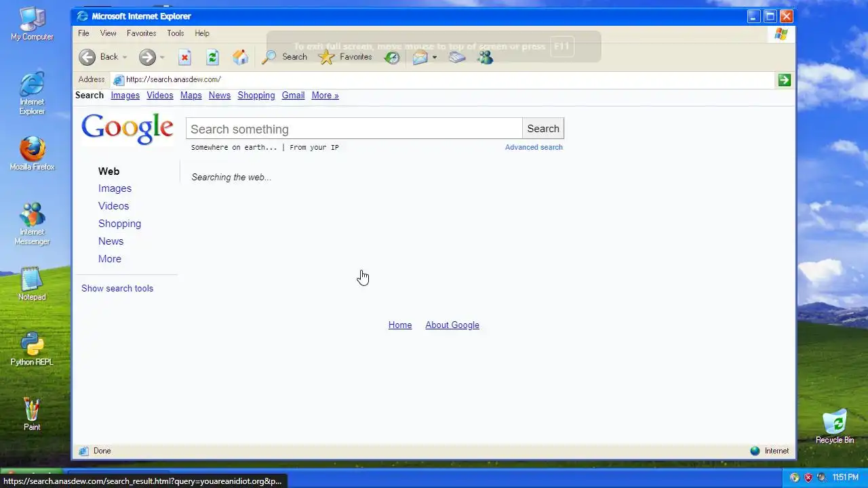Open the View menu

(x=108, y=33)
